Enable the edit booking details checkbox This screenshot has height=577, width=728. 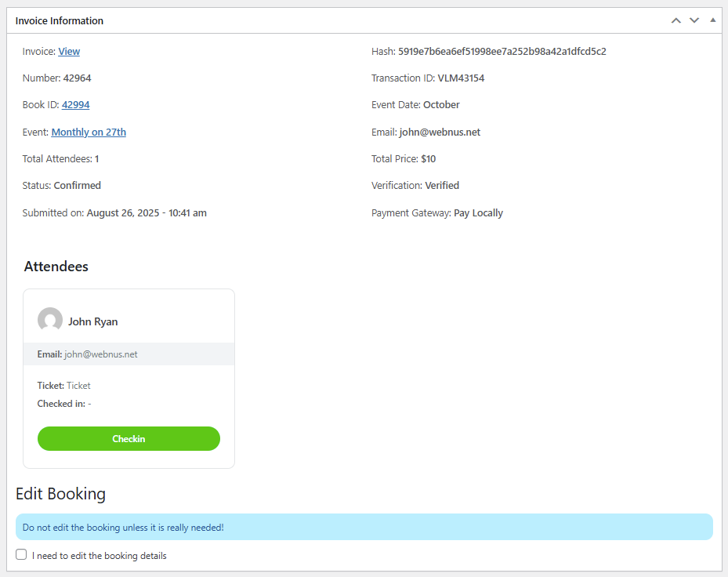click(x=21, y=555)
